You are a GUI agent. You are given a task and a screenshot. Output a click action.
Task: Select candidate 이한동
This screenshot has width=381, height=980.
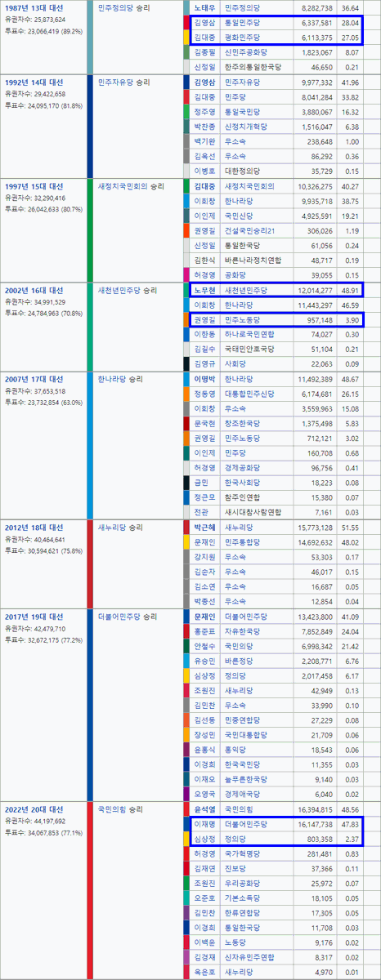pyautogui.click(x=206, y=335)
